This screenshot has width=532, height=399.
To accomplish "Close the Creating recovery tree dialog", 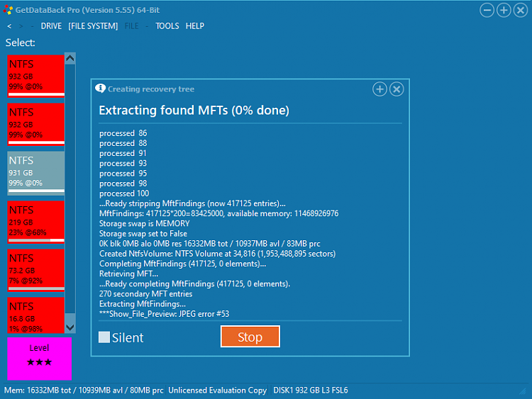I will pos(397,89).
